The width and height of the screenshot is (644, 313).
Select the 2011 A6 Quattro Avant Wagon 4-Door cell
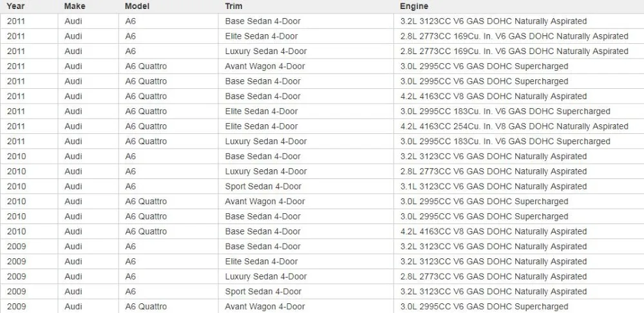coord(306,66)
